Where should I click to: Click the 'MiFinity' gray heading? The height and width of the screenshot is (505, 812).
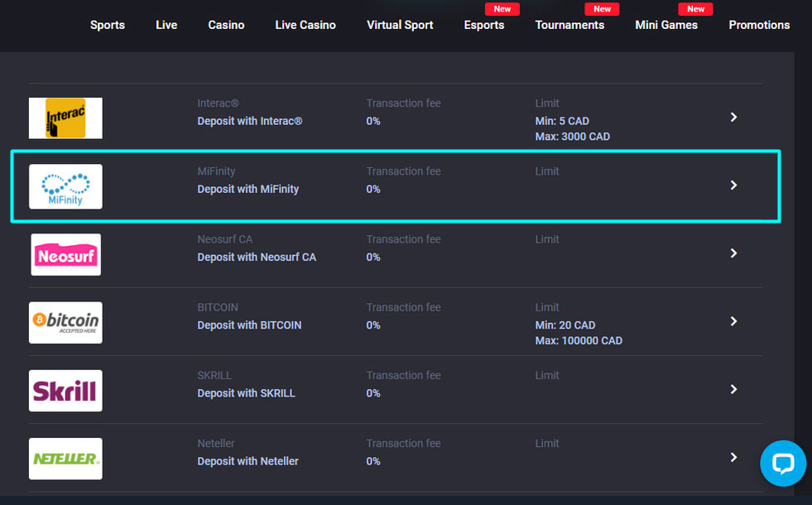[216, 171]
